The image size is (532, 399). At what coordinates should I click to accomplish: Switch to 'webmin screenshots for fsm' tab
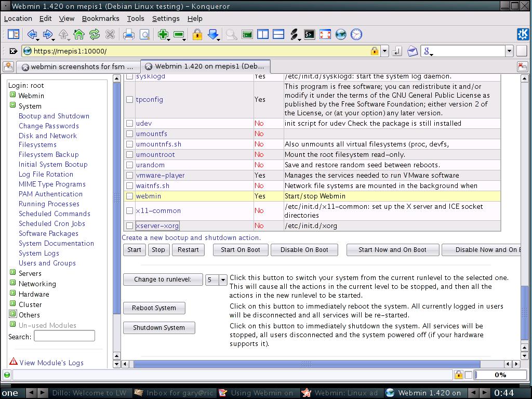(x=78, y=66)
